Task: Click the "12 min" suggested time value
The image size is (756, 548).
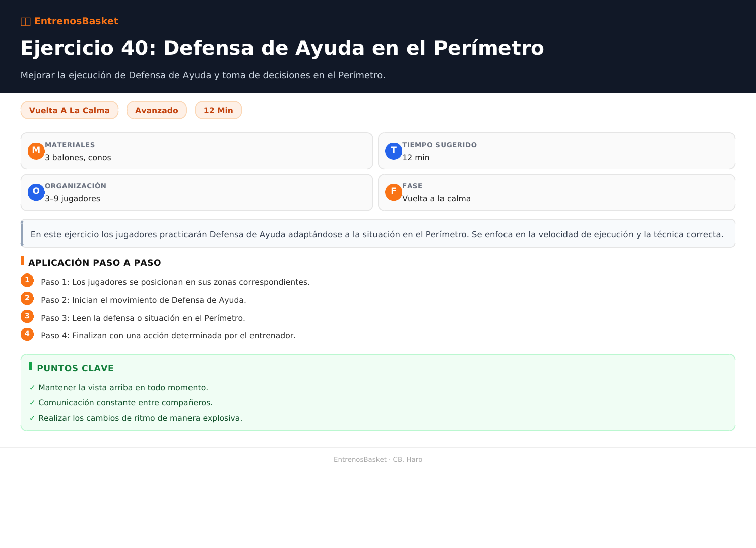Action: pyautogui.click(x=416, y=158)
